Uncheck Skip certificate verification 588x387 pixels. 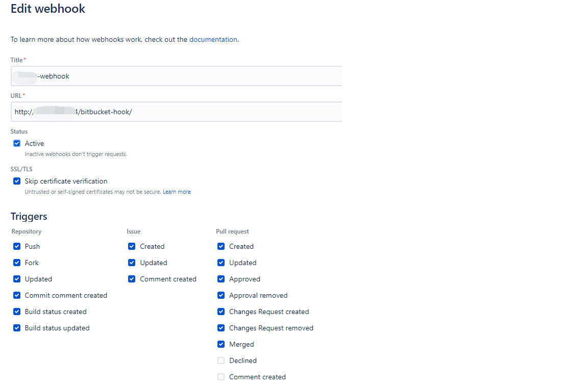(17, 182)
